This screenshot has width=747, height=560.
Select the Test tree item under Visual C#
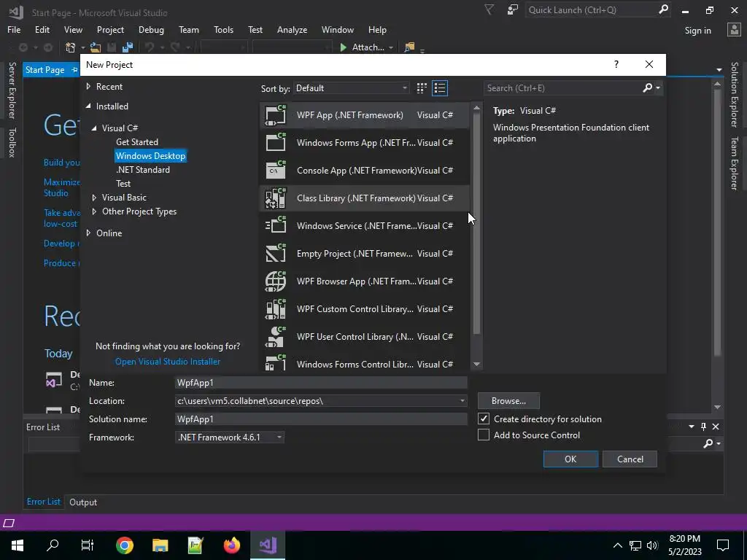click(123, 183)
